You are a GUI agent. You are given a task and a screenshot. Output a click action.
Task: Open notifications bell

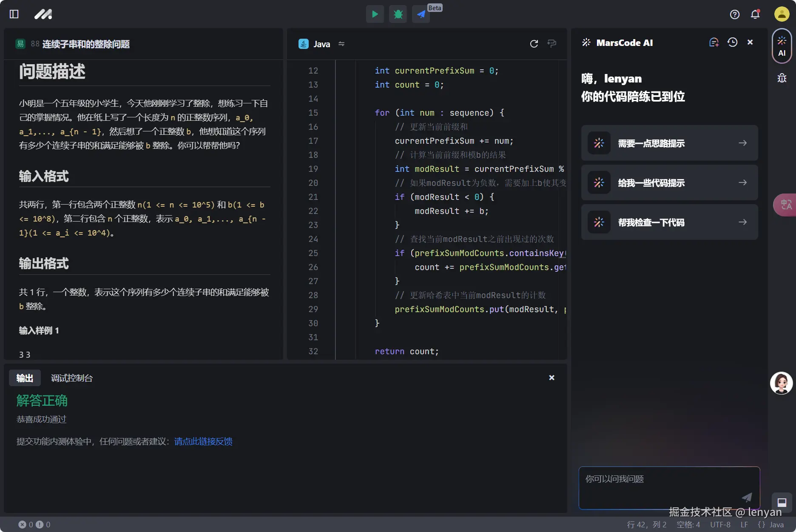coord(755,14)
